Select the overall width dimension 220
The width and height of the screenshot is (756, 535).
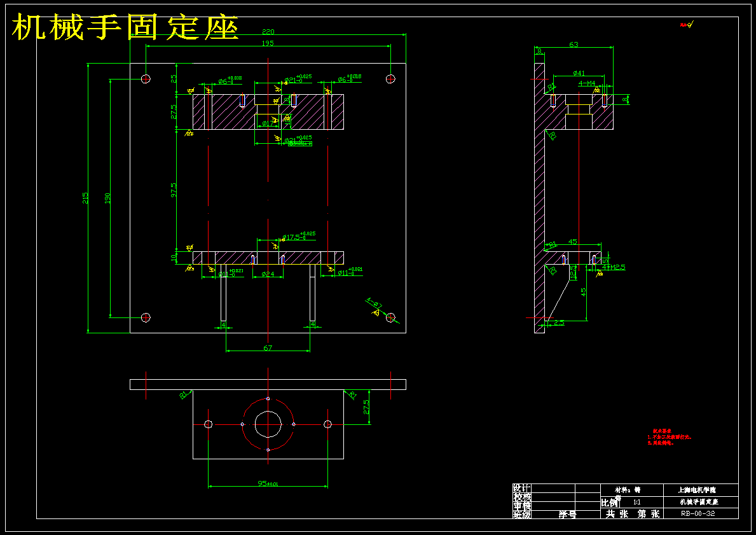268,32
